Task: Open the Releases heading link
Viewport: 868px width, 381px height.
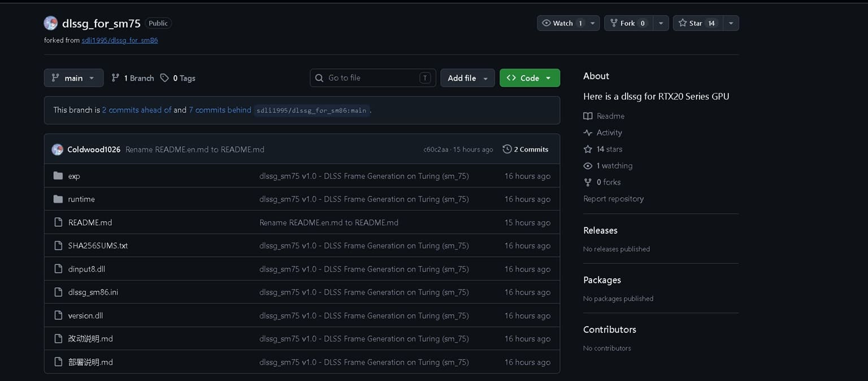Action: [600, 230]
